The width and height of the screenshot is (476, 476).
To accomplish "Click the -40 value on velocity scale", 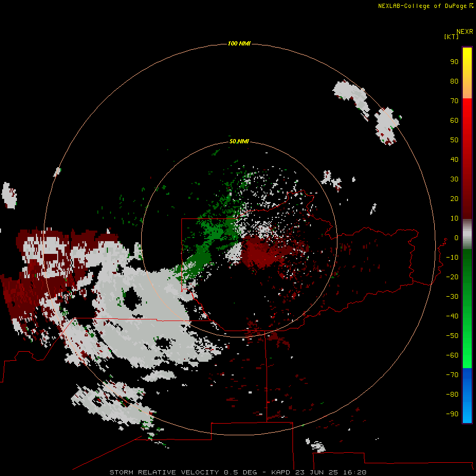I will pyautogui.click(x=452, y=316).
